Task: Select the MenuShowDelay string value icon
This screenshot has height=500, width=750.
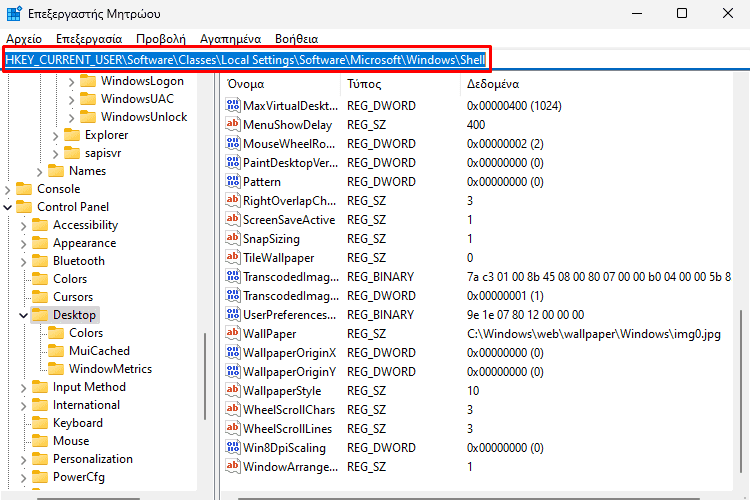Action: [x=233, y=124]
